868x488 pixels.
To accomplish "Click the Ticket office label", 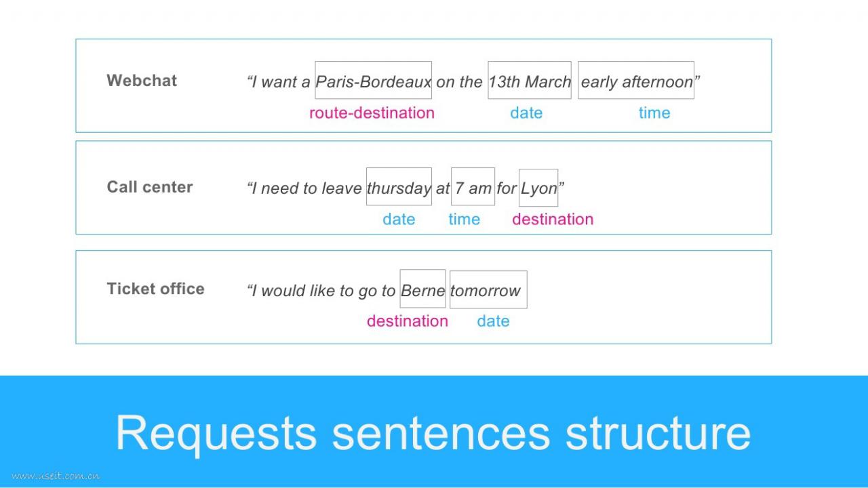I will (155, 289).
